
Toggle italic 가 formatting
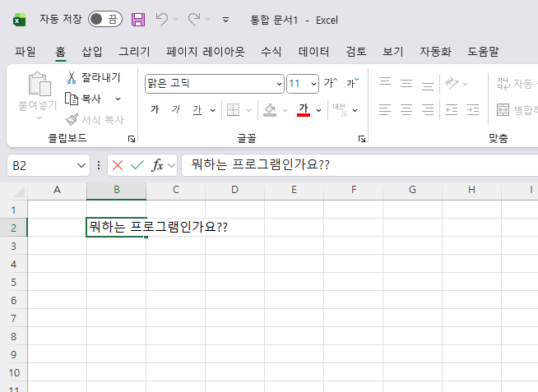(175, 109)
